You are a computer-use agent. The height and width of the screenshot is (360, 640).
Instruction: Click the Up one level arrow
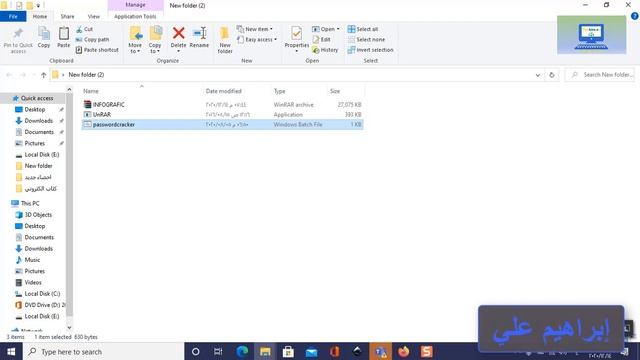[x=43, y=75]
